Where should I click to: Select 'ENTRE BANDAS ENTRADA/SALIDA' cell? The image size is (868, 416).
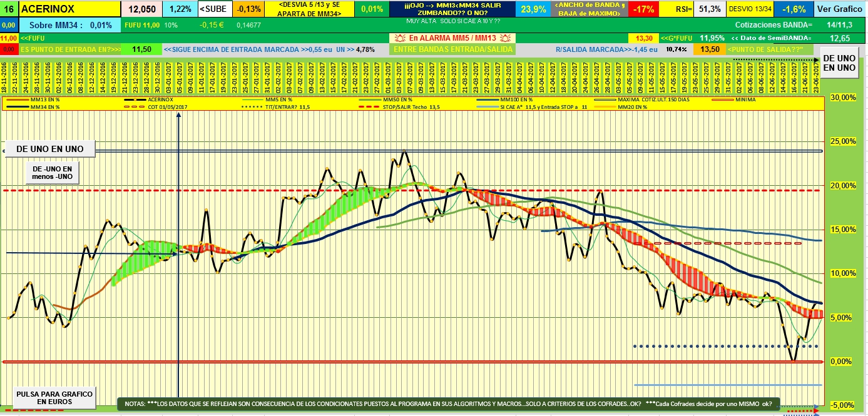coord(454,49)
